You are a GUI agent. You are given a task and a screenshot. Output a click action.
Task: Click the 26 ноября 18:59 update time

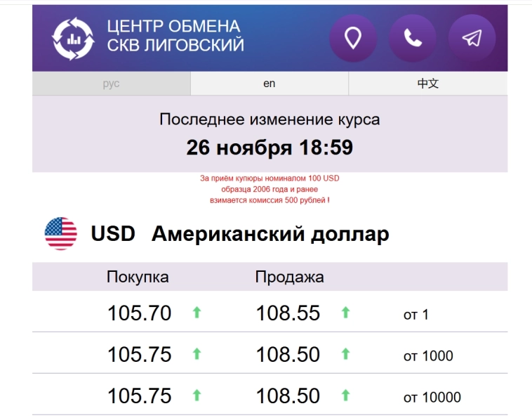coord(270,148)
